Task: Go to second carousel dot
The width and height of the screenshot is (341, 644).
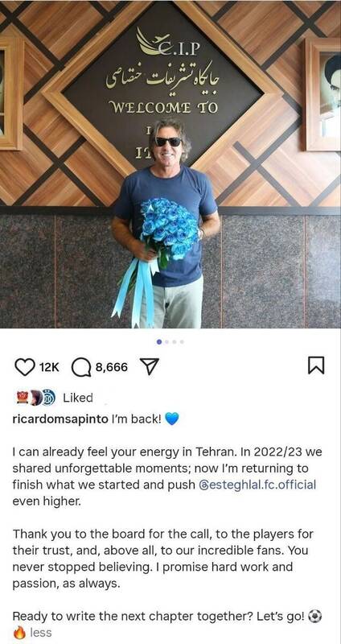Action: tap(167, 341)
